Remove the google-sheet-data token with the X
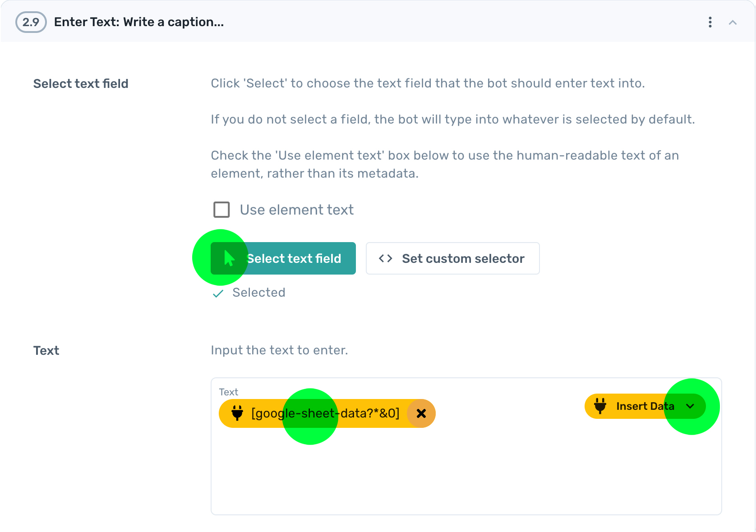Screen dimensions: 756x532 (421, 413)
